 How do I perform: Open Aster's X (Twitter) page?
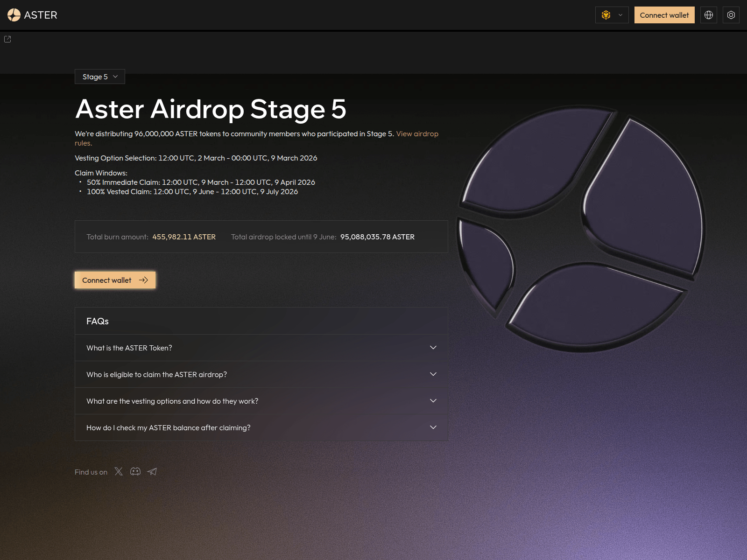coord(119,471)
